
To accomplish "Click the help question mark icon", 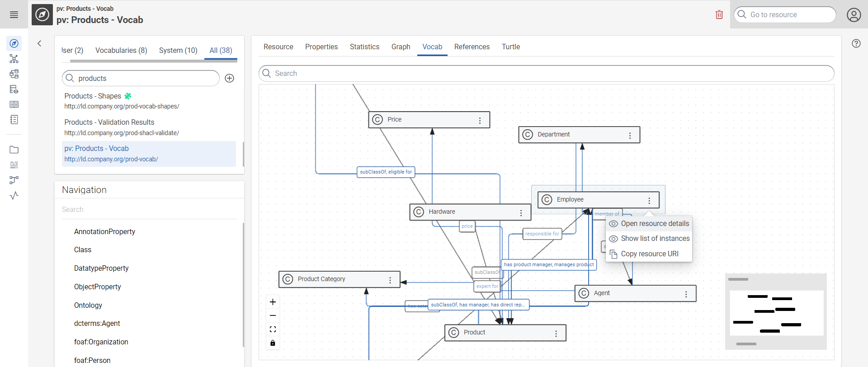I will [856, 43].
